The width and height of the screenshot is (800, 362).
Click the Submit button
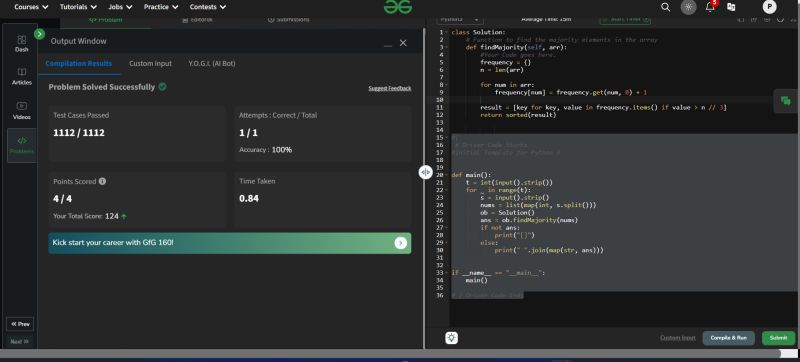click(779, 338)
